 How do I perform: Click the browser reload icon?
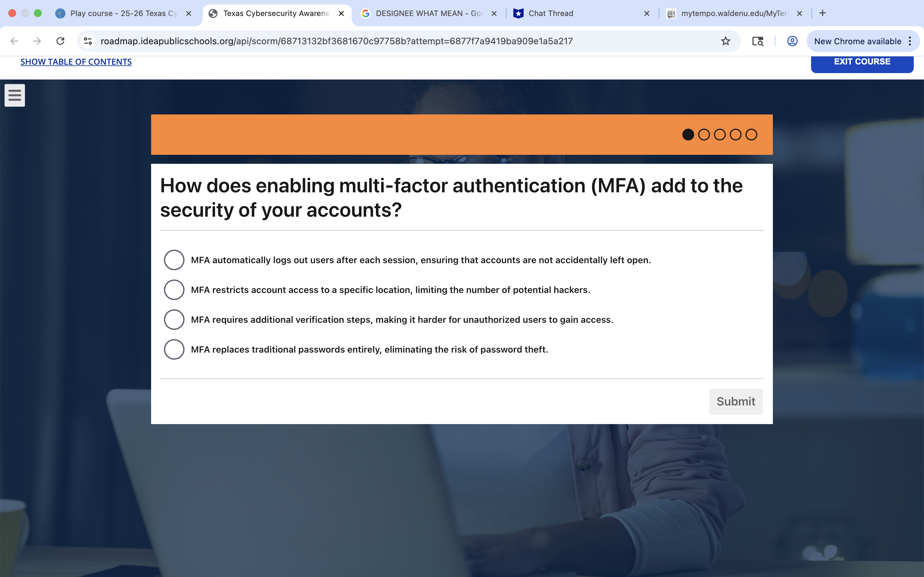[x=60, y=41]
